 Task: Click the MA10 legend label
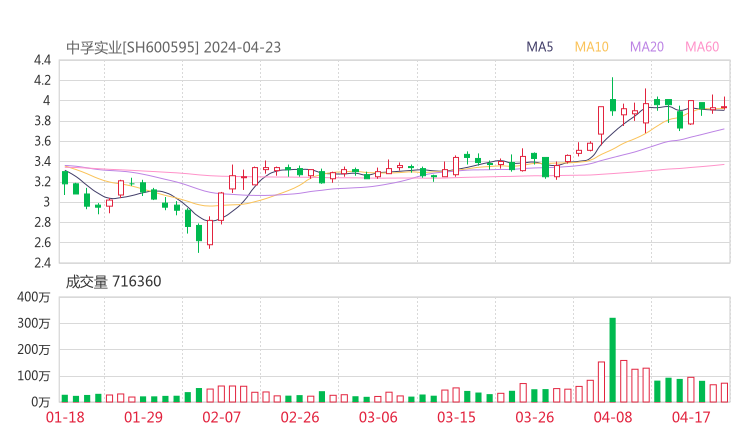(x=591, y=47)
